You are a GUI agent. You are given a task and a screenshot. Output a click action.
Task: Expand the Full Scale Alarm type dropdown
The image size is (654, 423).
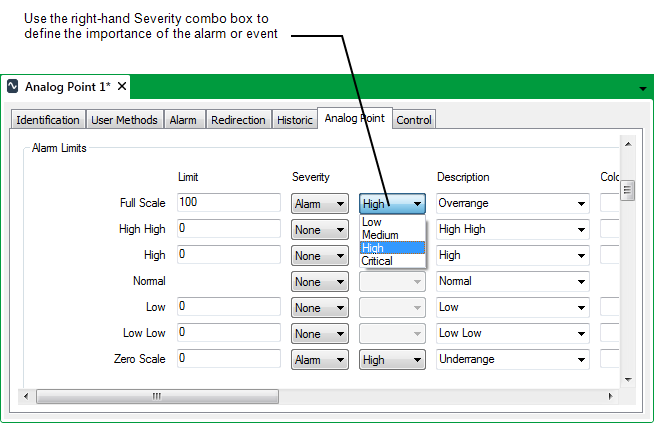(x=319, y=204)
